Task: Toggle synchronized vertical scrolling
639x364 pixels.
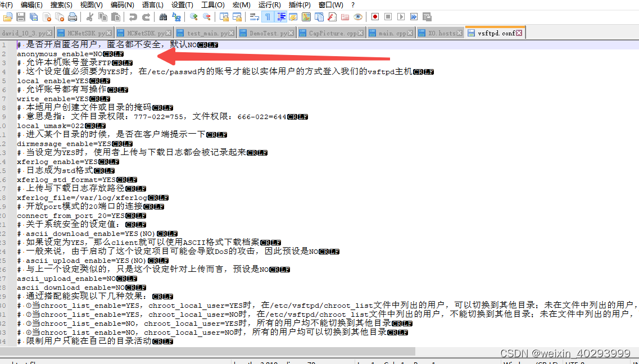Action: click(x=224, y=17)
